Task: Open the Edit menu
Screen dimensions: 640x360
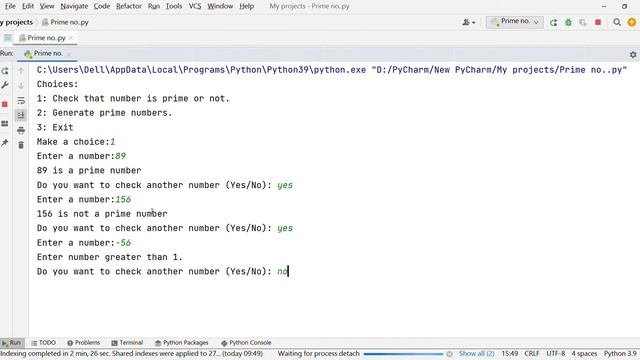Action: point(28,6)
